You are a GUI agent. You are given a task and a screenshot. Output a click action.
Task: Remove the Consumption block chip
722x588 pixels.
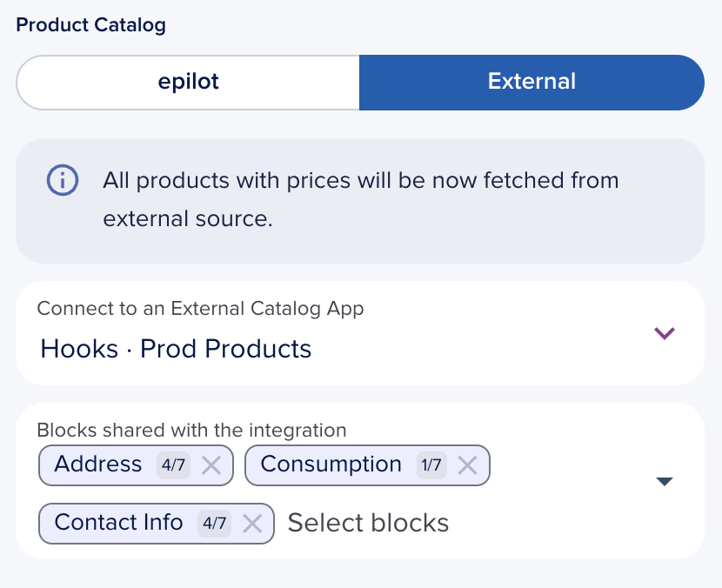(468, 465)
